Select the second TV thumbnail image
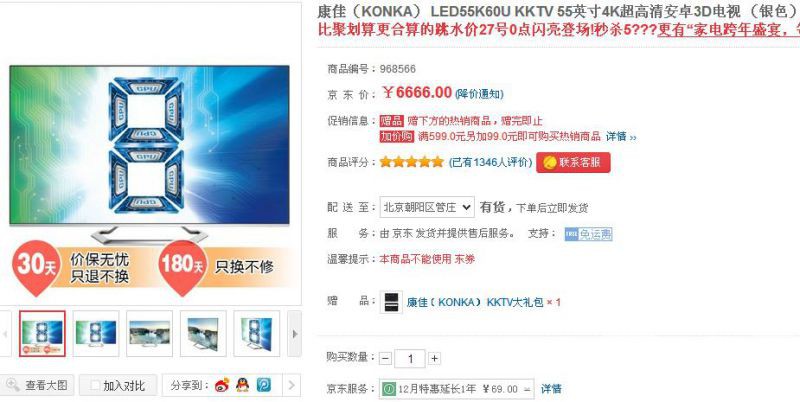 click(96, 334)
